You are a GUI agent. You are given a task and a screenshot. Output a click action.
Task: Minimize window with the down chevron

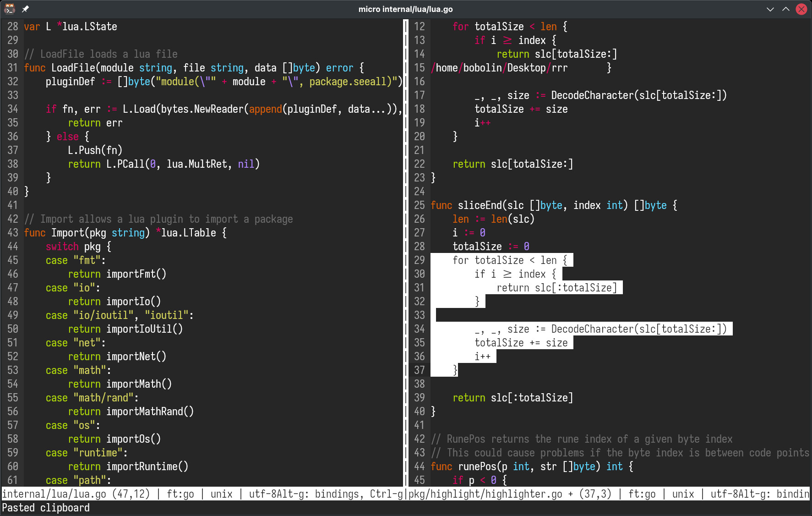click(770, 9)
